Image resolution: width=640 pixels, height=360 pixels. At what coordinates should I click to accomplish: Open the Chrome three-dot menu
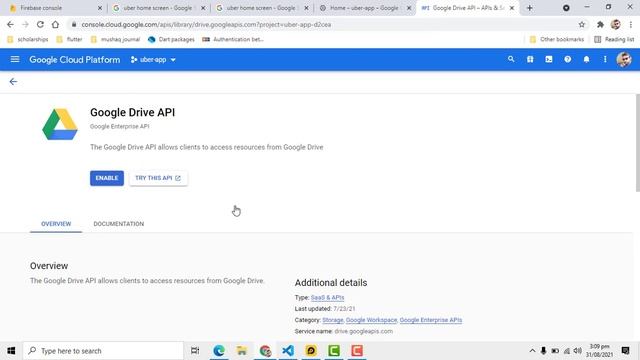point(631,24)
